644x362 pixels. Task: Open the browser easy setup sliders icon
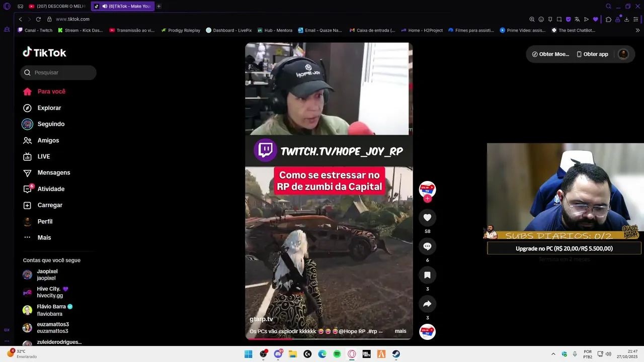pos(636,19)
